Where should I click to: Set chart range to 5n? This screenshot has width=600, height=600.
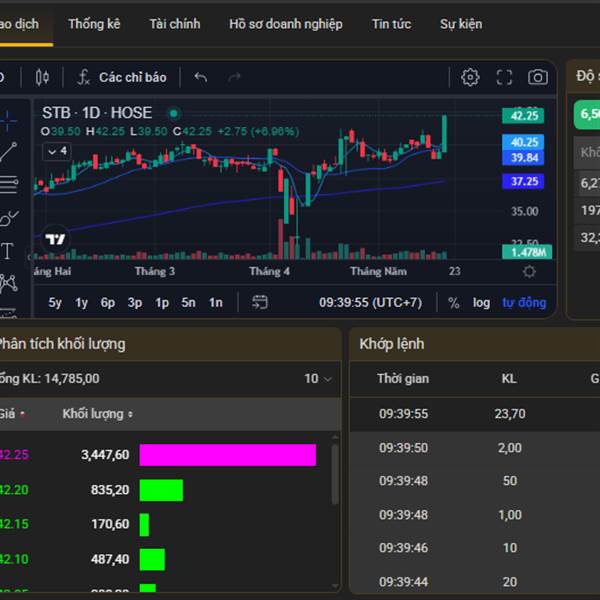[x=188, y=303]
